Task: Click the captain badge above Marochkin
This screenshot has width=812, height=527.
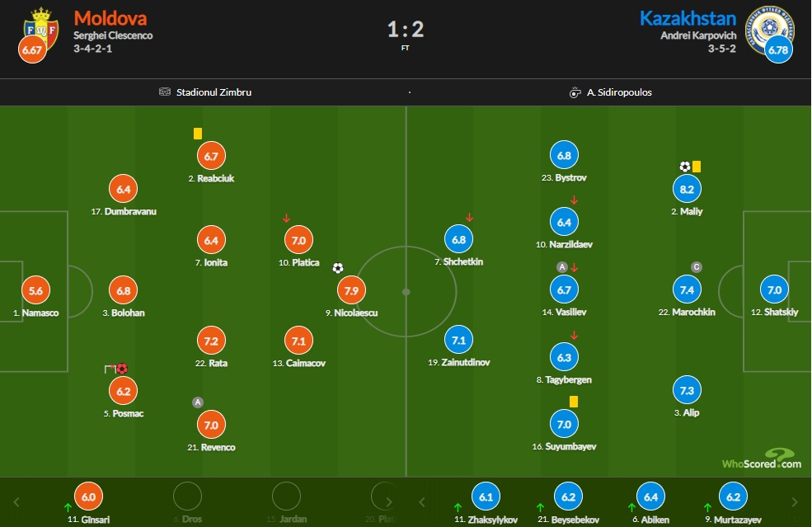Action: (697, 267)
